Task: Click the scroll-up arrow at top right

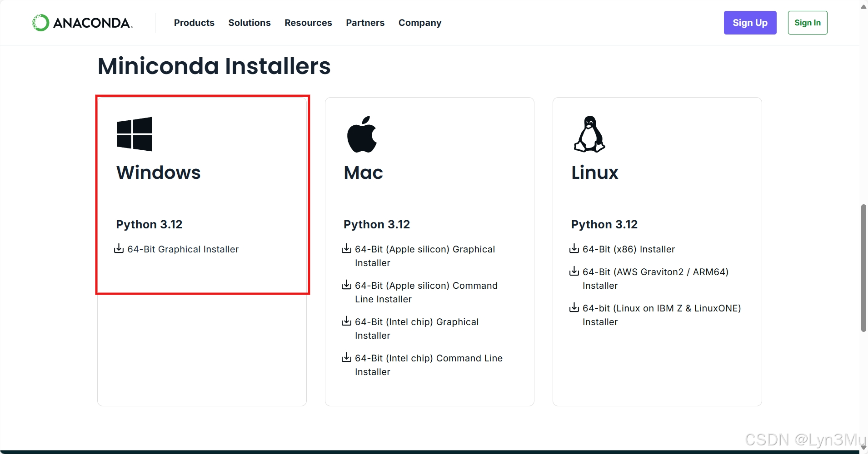Action: pos(863,6)
